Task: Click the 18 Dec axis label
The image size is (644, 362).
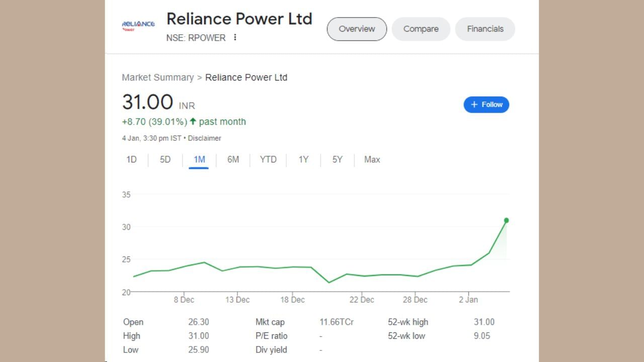Action: (x=292, y=300)
